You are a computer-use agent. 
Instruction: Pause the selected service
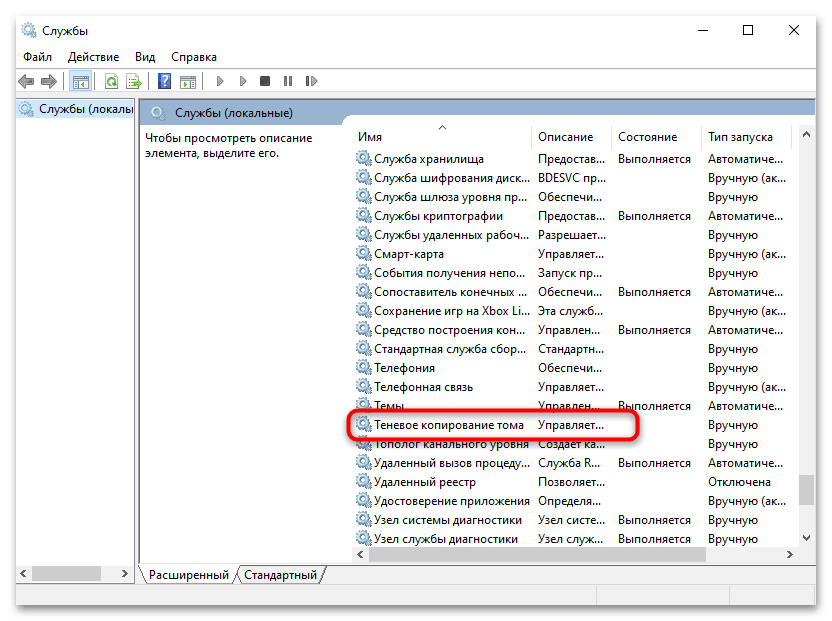(286, 81)
